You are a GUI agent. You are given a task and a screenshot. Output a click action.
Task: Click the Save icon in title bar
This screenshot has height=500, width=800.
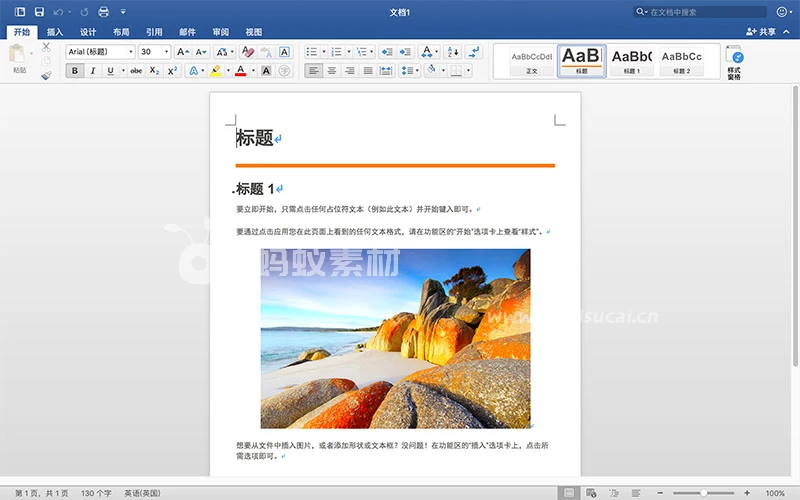point(39,12)
